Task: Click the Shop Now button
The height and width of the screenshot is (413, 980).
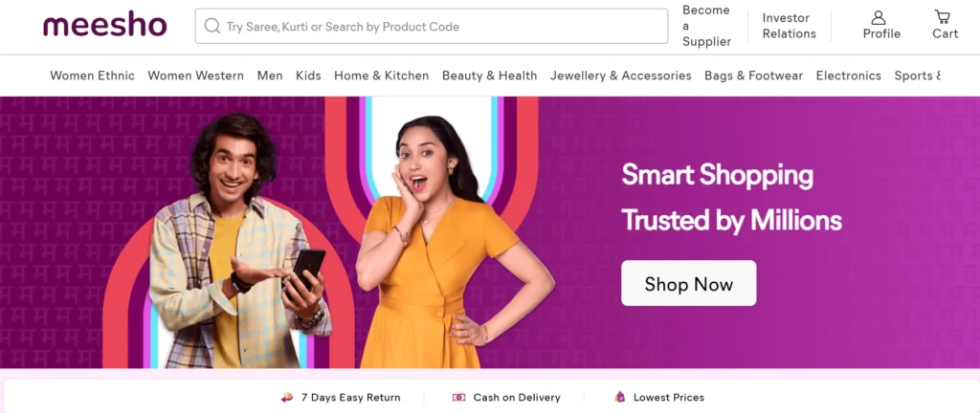Action: (x=689, y=283)
